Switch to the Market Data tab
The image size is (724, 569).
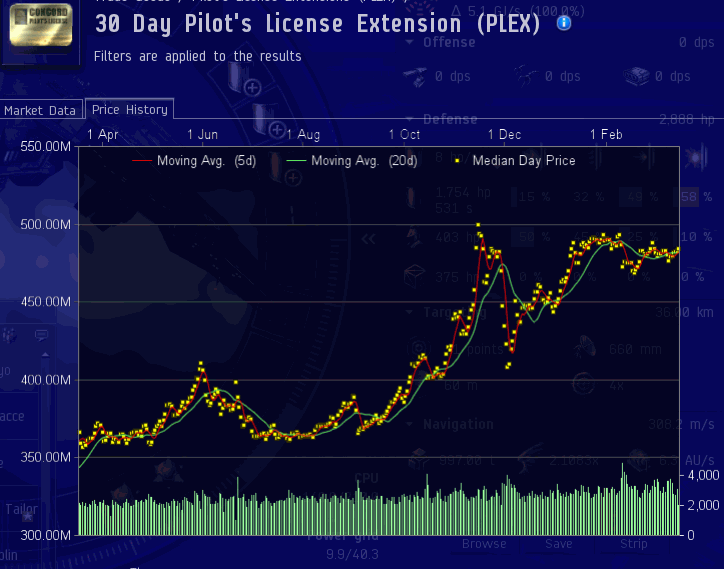click(40, 110)
